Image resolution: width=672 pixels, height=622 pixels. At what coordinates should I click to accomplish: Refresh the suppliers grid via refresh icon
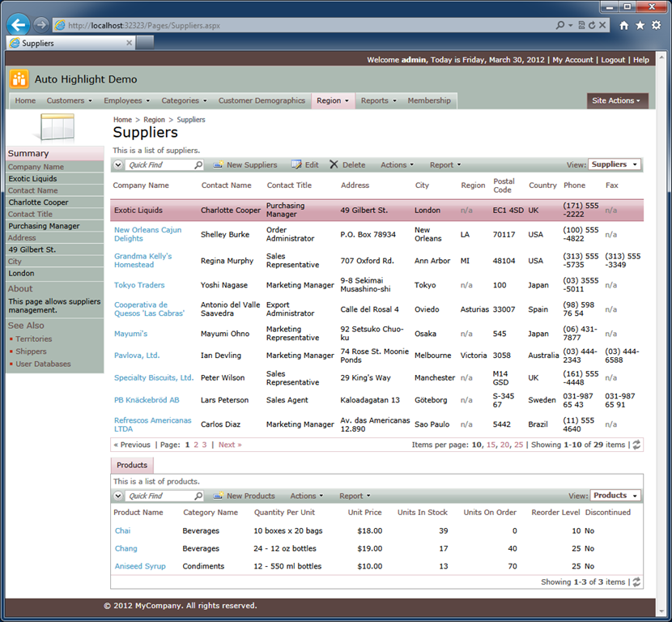(636, 445)
